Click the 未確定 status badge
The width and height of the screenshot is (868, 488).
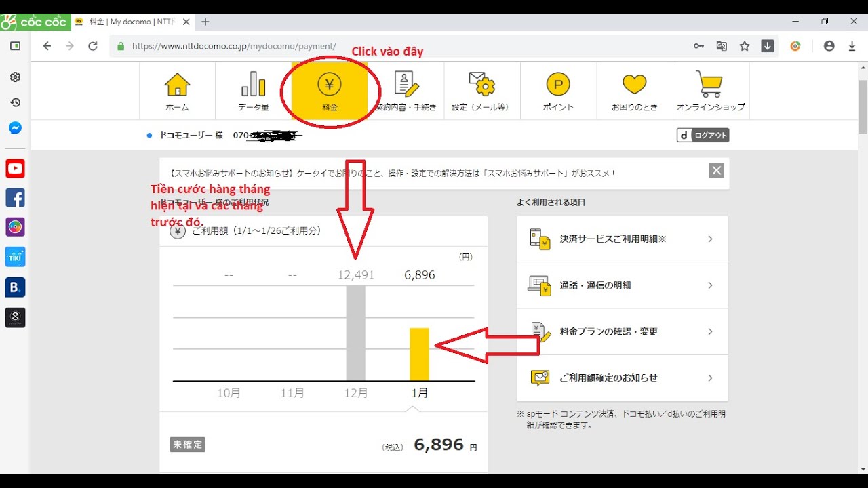(187, 445)
